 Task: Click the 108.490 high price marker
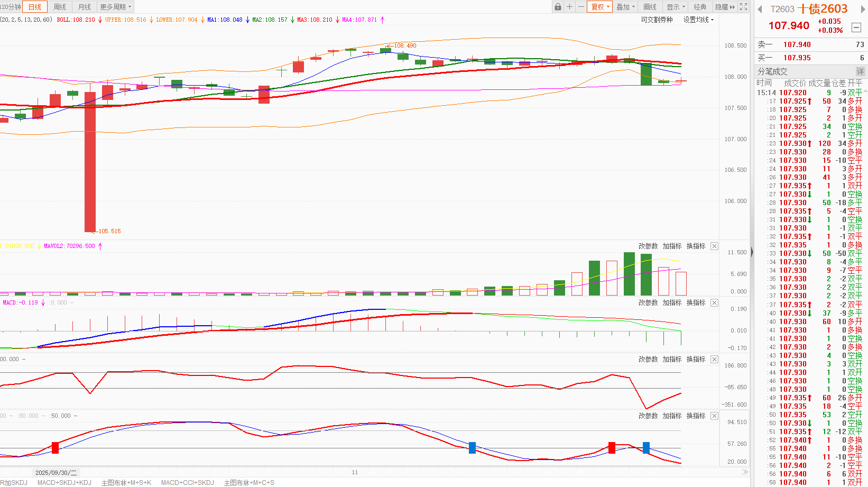(x=405, y=45)
